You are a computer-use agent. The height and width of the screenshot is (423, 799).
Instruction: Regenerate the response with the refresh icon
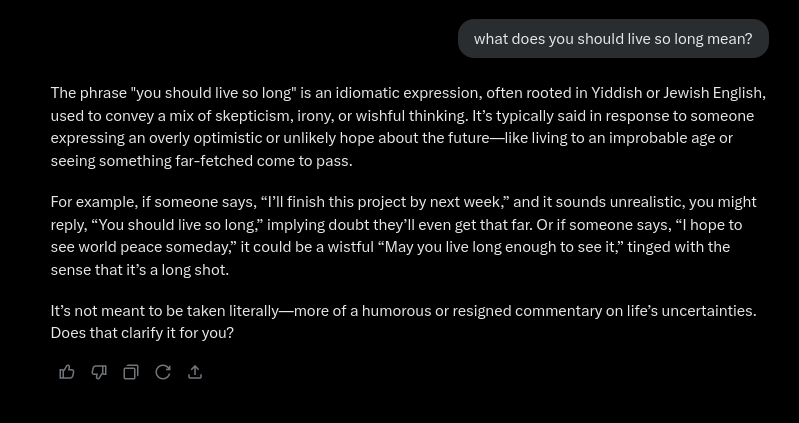pyautogui.click(x=163, y=373)
